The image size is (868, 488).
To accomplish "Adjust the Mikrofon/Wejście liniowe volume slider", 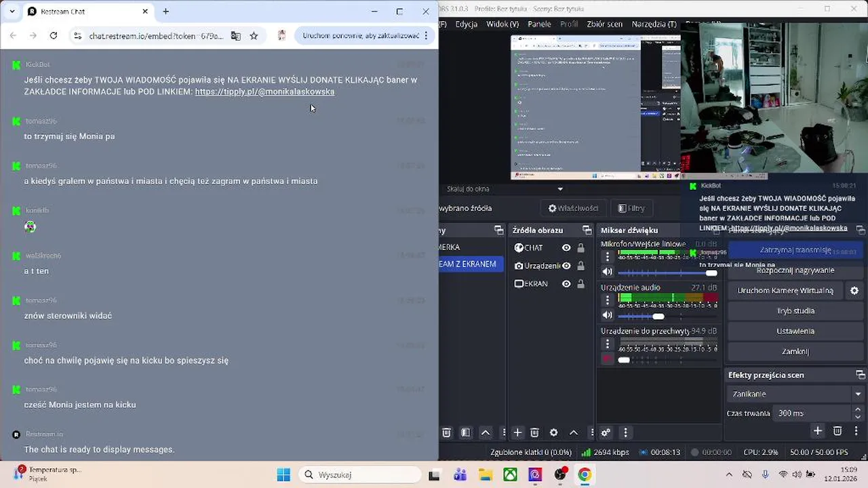I will coord(668,272).
